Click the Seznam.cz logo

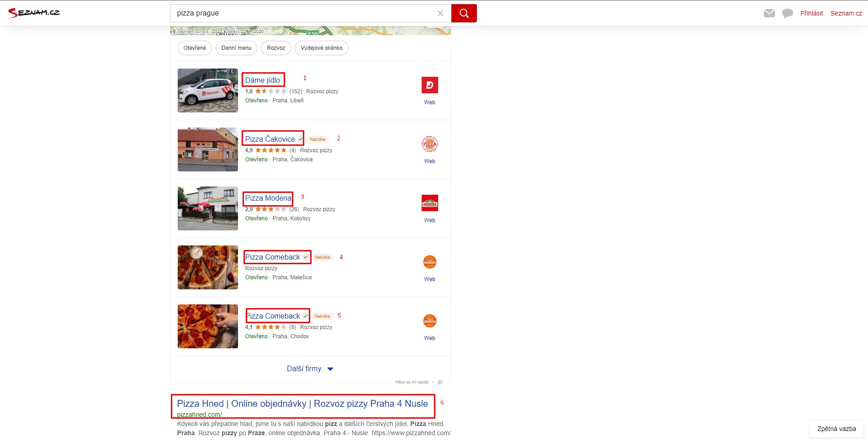point(34,13)
